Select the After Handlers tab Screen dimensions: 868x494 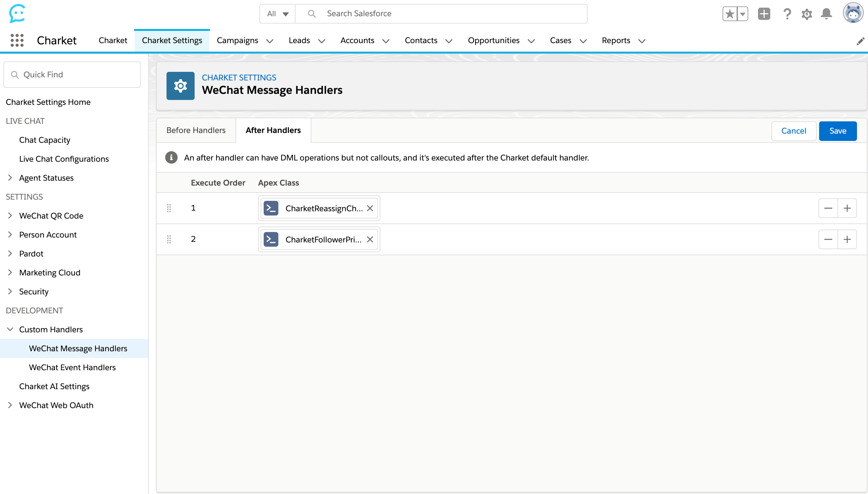click(x=273, y=130)
